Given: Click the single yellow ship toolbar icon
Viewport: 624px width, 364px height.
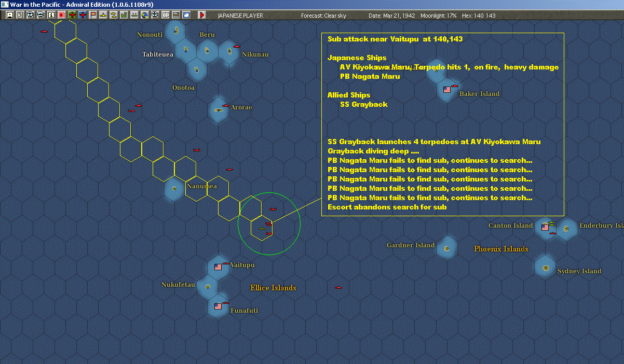Looking at the screenshot, I should coord(103,15).
